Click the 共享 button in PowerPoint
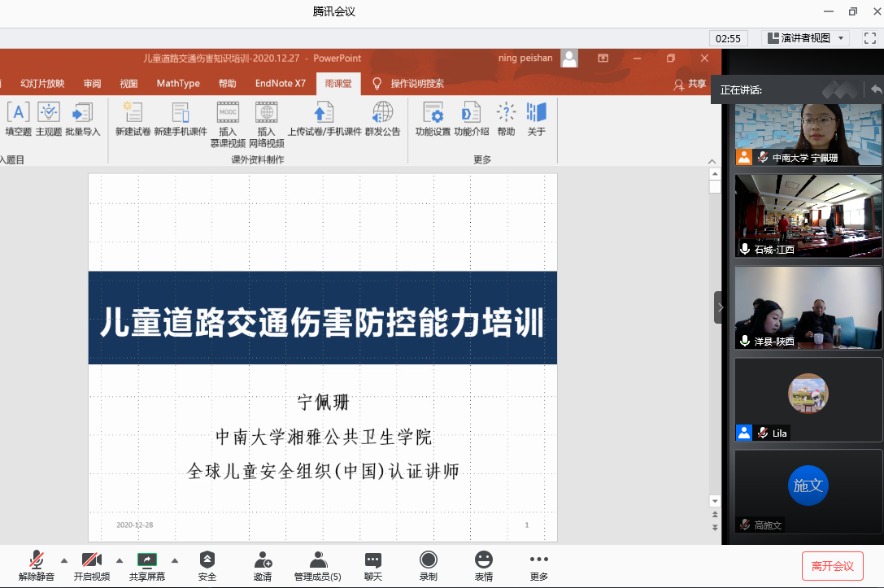This screenshot has height=588, width=884. tap(690, 84)
